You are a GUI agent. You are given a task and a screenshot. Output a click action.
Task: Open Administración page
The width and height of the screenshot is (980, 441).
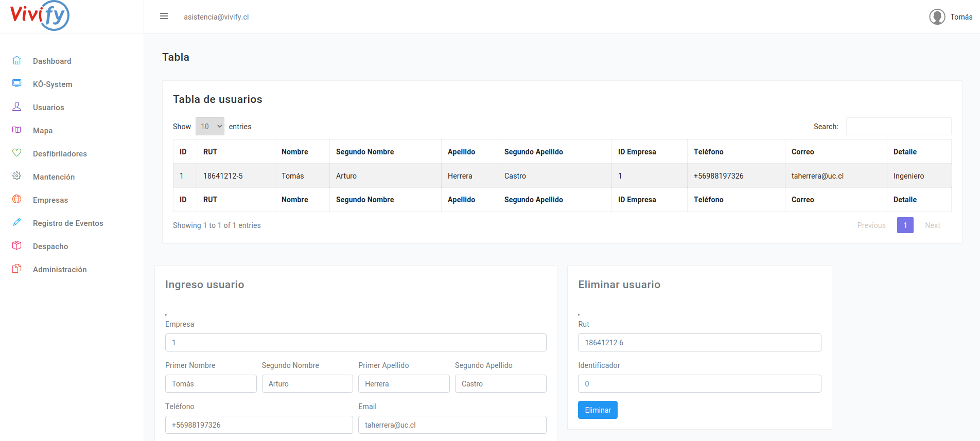point(60,270)
